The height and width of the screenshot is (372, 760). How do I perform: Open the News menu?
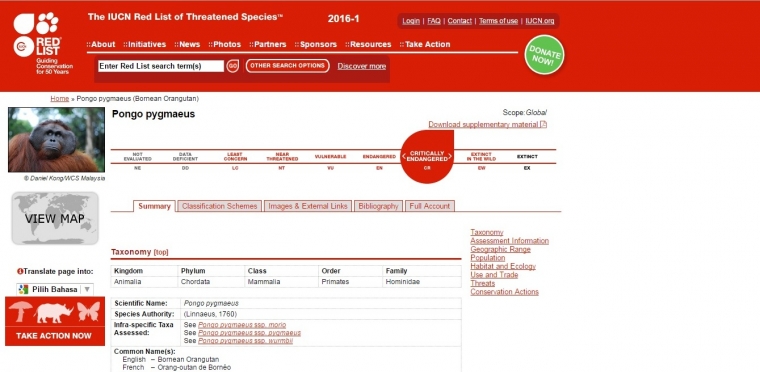[187, 44]
